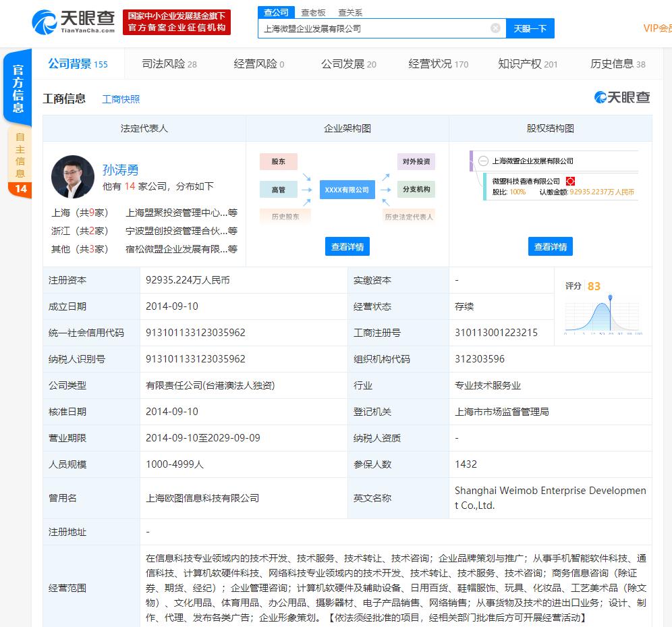Viewport: 672px width, 627px height.
Task: Open the 经营状况 170 tab
Action: 439,64
